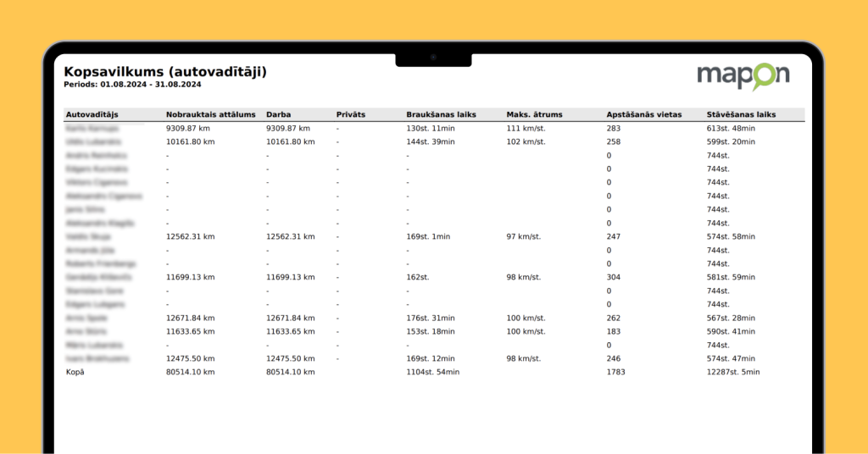Click the Kopā total row label
Image resolution: width=868 pixels, height=454 pixels.
pyautogui.click(x=75, y=372)
